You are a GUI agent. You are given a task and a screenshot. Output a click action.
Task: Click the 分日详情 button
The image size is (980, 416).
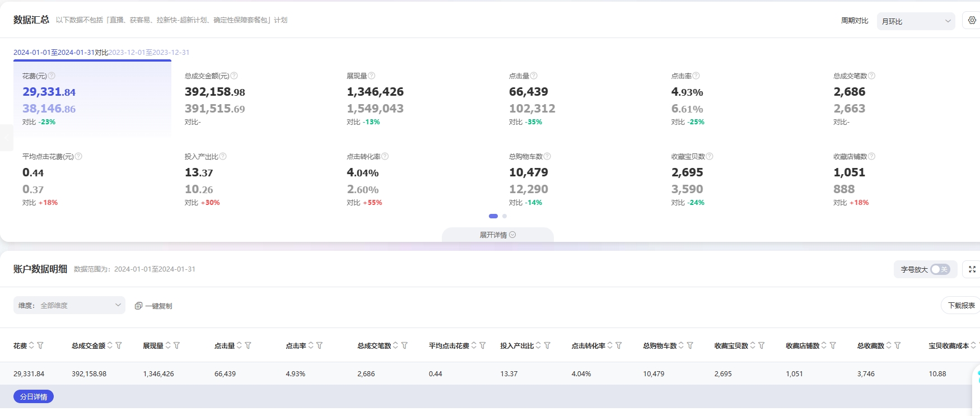tap(34, 396)
